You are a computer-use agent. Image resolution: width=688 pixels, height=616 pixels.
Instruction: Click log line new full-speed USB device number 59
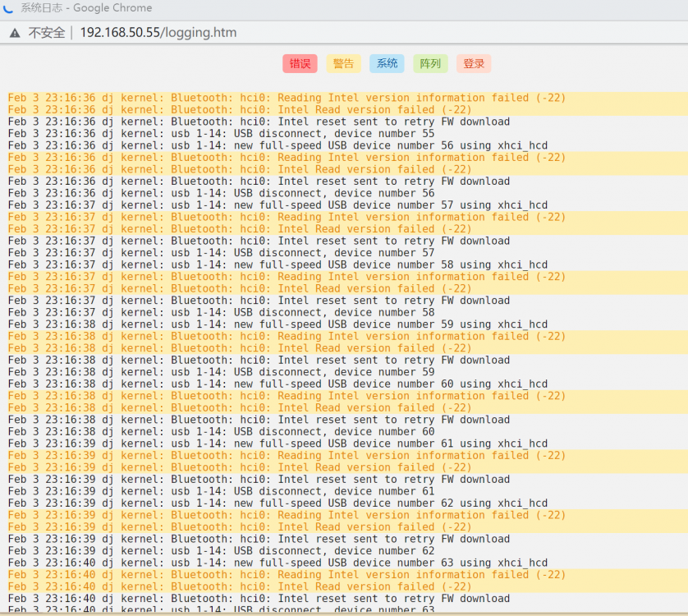point(277,324)
